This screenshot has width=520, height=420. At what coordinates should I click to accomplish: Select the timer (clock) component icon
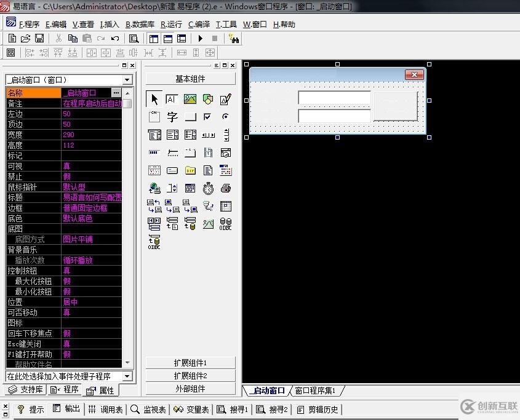coord(208,188)
